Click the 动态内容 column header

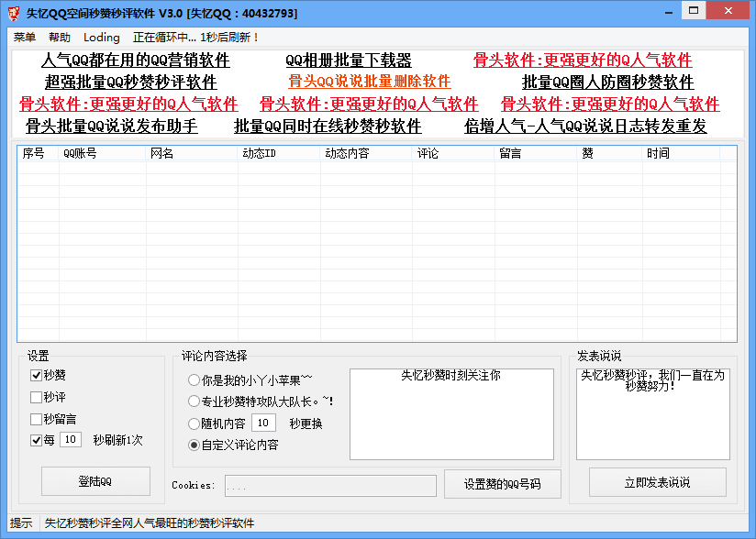click(366, 153)
